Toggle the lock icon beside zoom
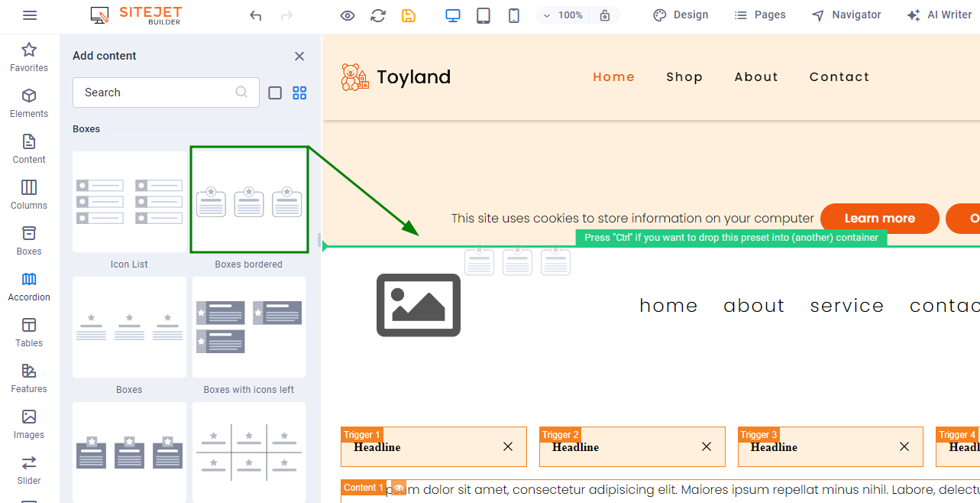The width and height of the screenshot is (980, 503). pos(605,15)
